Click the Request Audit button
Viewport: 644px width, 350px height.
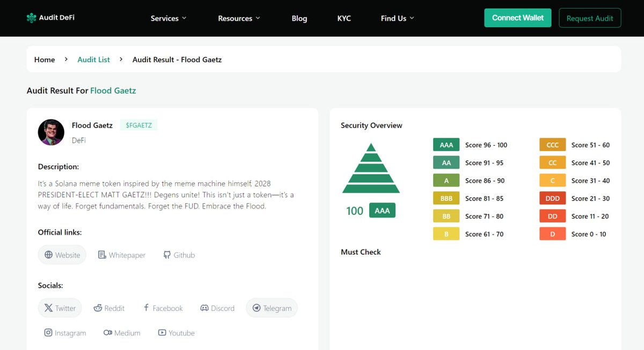coord(590,18)
